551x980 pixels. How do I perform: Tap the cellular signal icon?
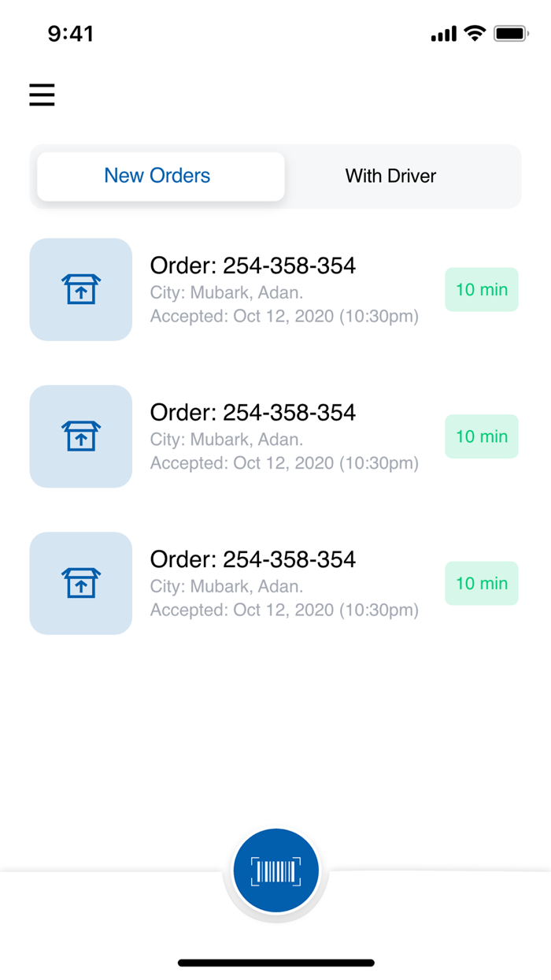(444, 34)
